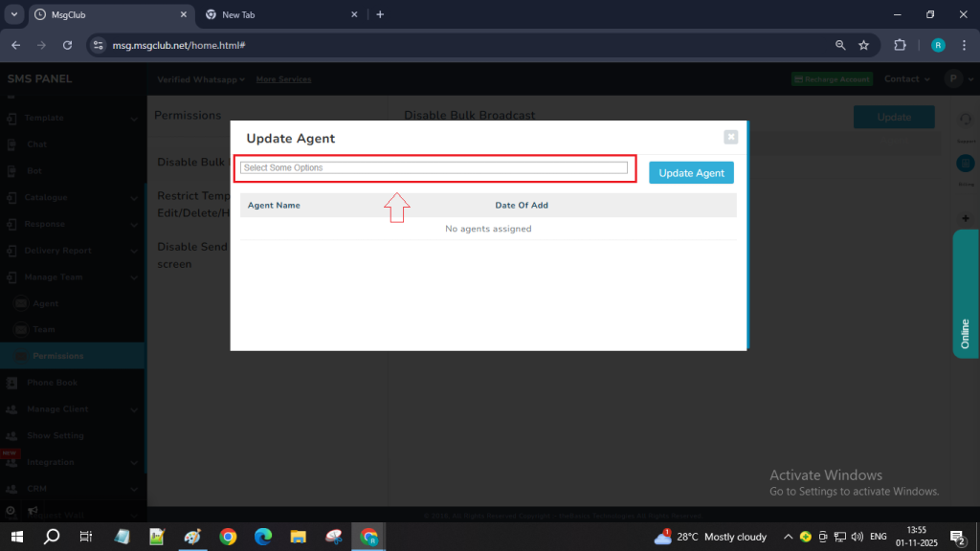
Task: Close the Update Agent dialog
Action: tap(731, 137)
